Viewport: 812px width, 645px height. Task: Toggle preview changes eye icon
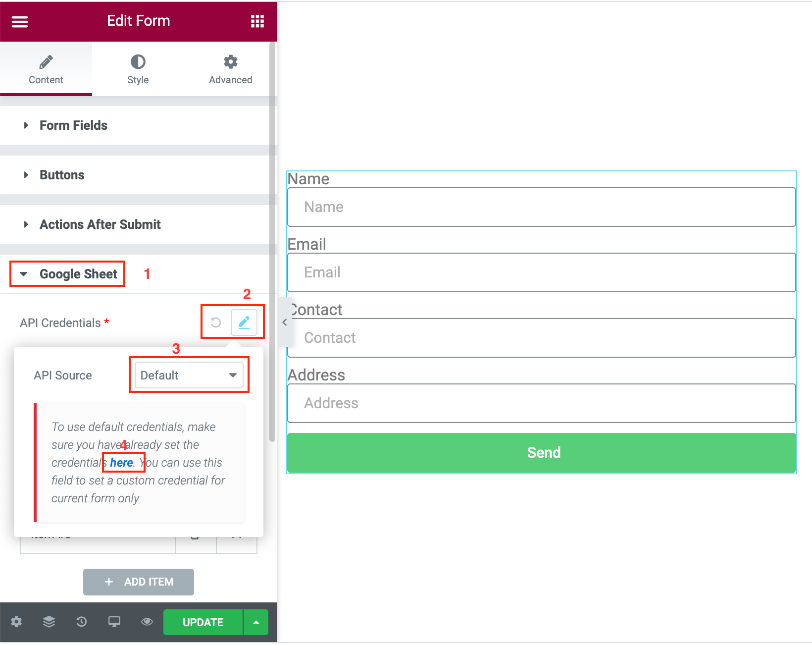(147, 622)
